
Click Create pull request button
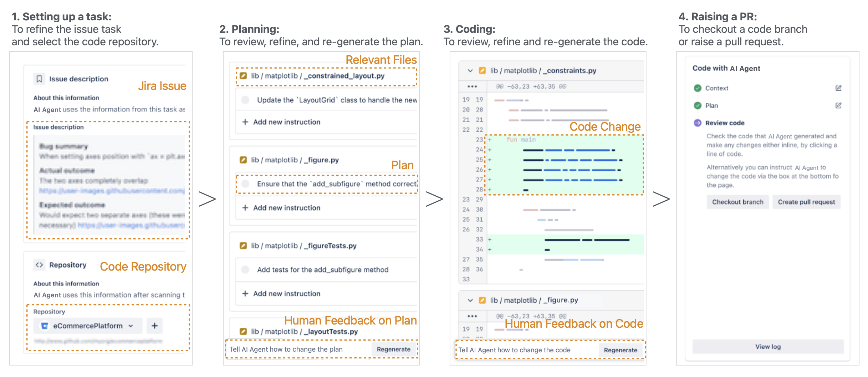[806, 202]
